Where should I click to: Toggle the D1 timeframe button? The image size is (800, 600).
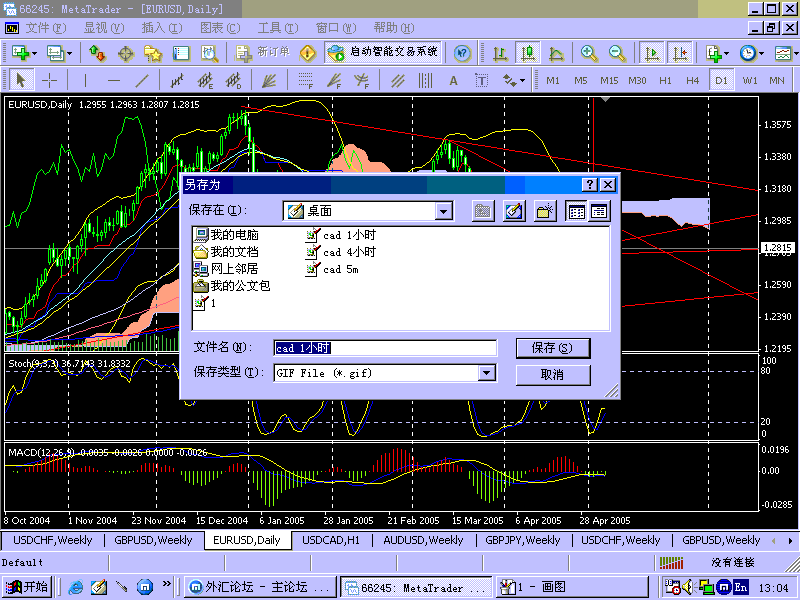click(721, 80)
